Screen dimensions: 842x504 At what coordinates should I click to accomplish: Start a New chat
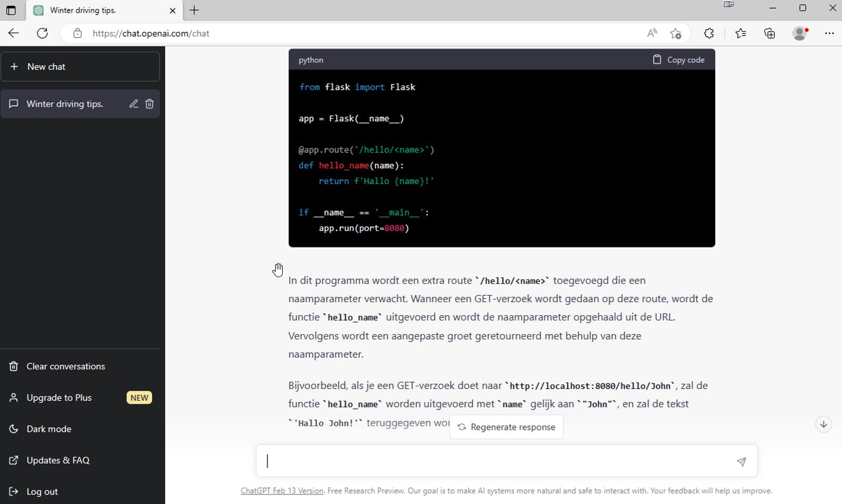80,66
